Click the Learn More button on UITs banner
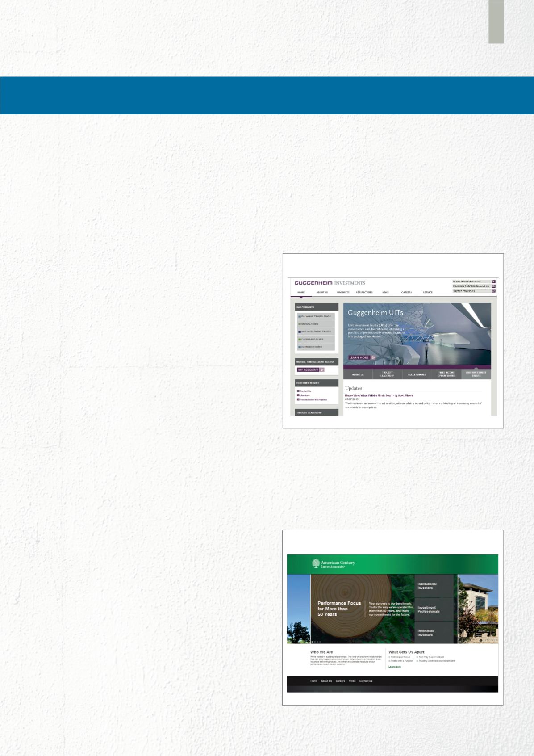 click(x=362, y=357)
